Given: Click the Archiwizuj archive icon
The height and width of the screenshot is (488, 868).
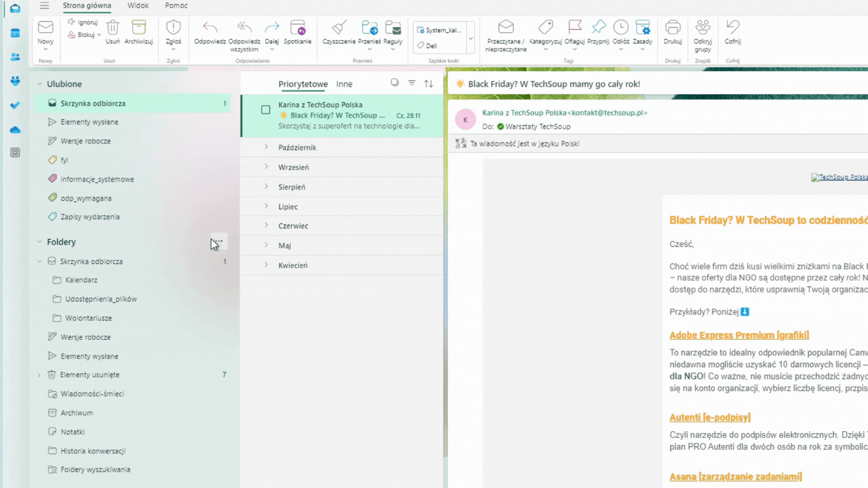Looking at the screenshot, I should (x=138, y=28).
